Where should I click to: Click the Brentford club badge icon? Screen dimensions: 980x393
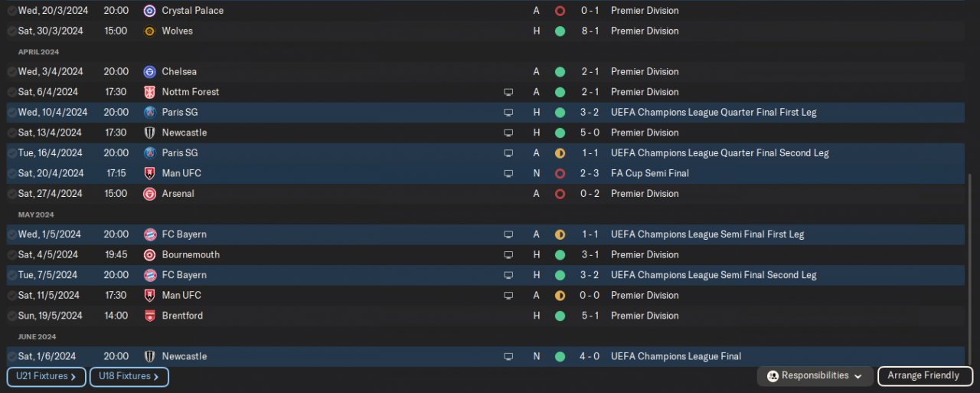coord(150,316)
